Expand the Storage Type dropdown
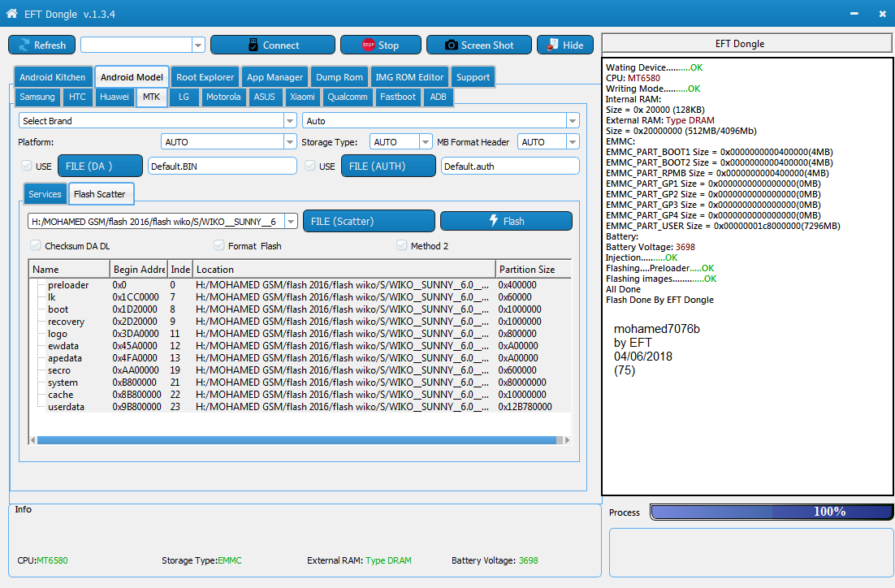Viewport: 895px width, 588px height. (426, 141)
